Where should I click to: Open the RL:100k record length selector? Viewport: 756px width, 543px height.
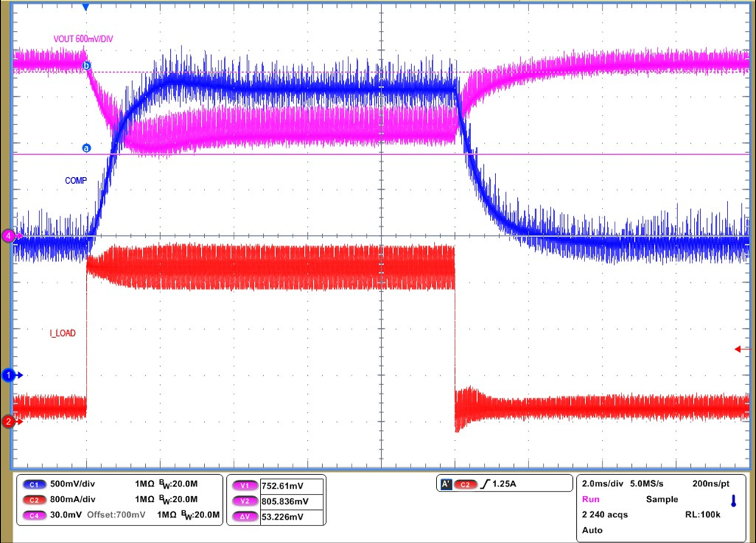(702, 514)
